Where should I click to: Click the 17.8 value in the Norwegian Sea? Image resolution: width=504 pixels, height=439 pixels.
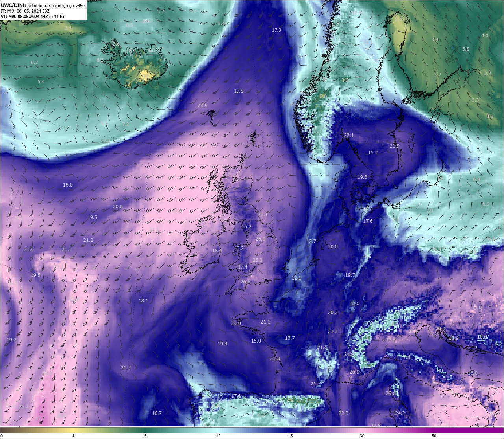239,91
